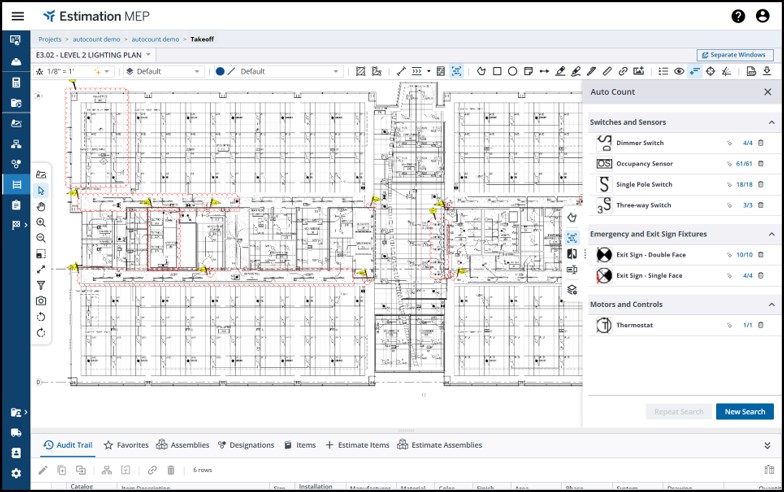Screen dimensions: 784x492
Task: Collapse the Switches and Sensors section
Action: (772, 122)
